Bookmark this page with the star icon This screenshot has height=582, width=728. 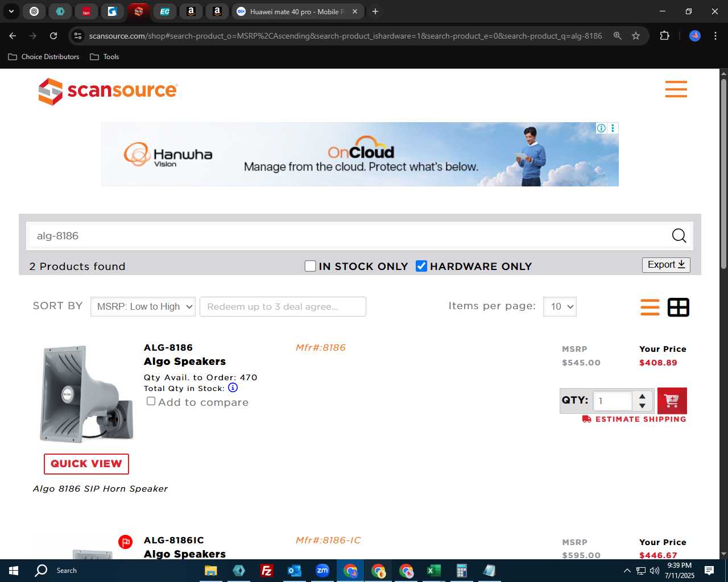636,36
